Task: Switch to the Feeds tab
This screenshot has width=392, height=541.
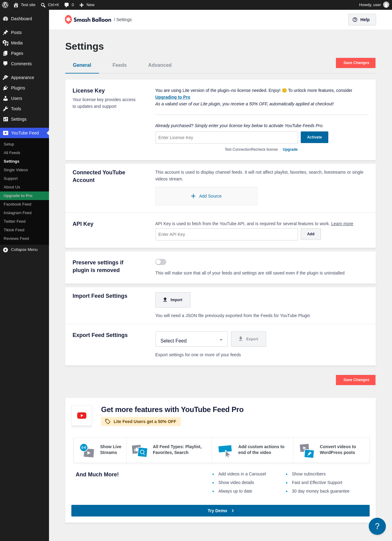Action: pyautogui.click(x=119, y=65)
